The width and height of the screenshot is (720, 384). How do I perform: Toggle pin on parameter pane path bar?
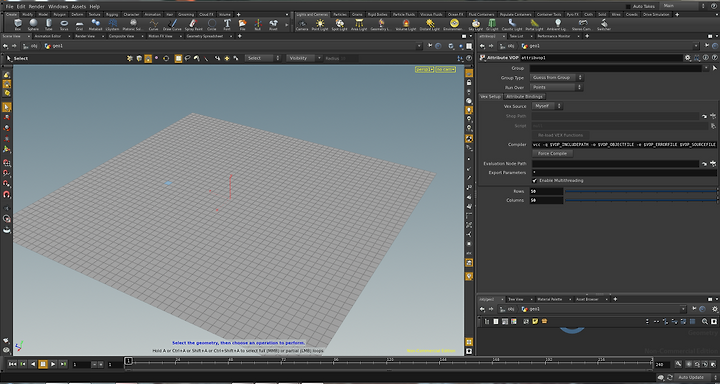point(708,46)
